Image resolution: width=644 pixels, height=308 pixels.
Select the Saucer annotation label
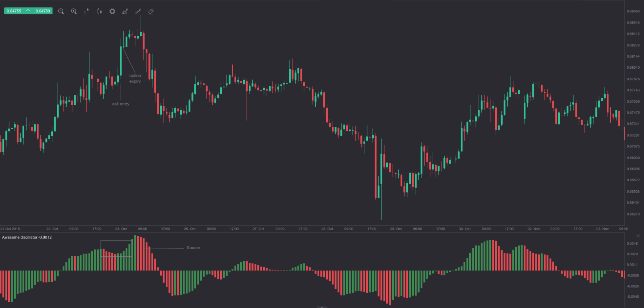tap(193, 248)
